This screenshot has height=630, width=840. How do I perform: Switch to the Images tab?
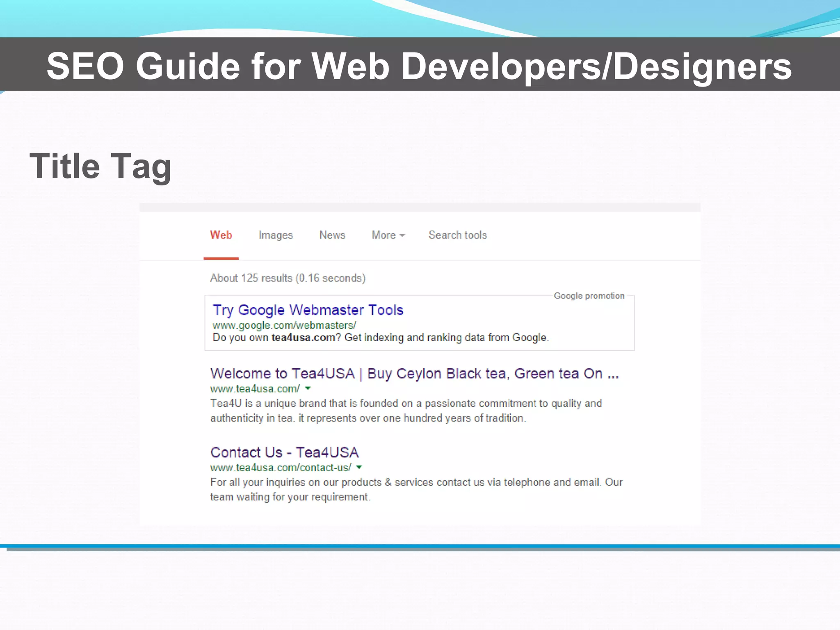[x=276, y=235]
